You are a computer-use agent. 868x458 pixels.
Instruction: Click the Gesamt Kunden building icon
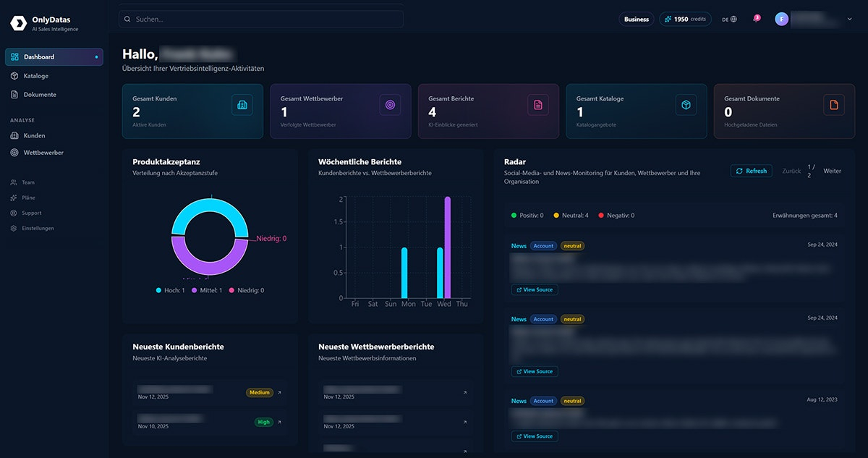pyautogui.click(x=242, y=105)
